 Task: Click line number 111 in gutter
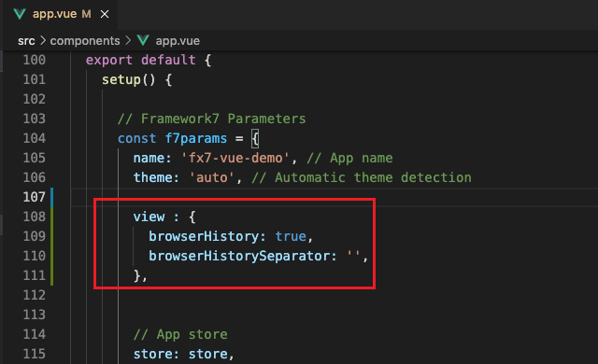(35, 275)
